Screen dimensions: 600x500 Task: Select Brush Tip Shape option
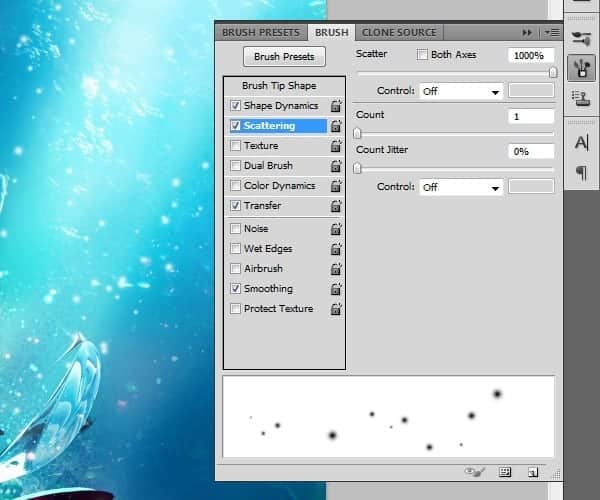(279, 86)
